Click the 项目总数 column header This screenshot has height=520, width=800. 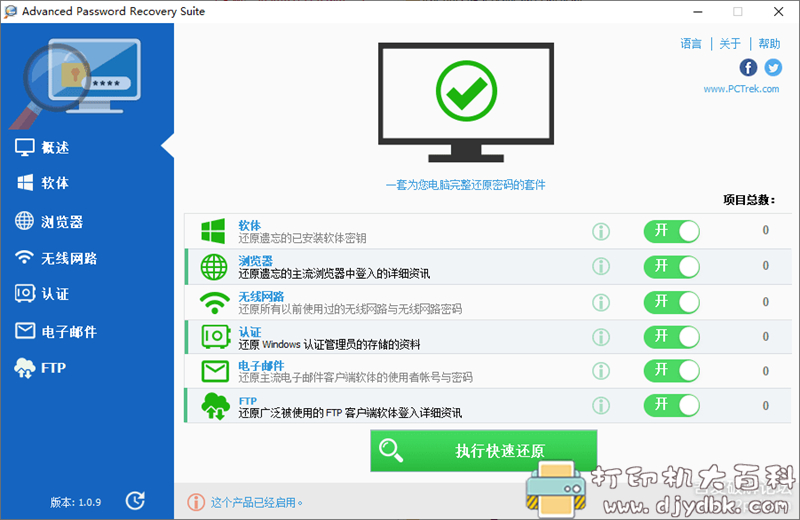[x=749, y=200]
